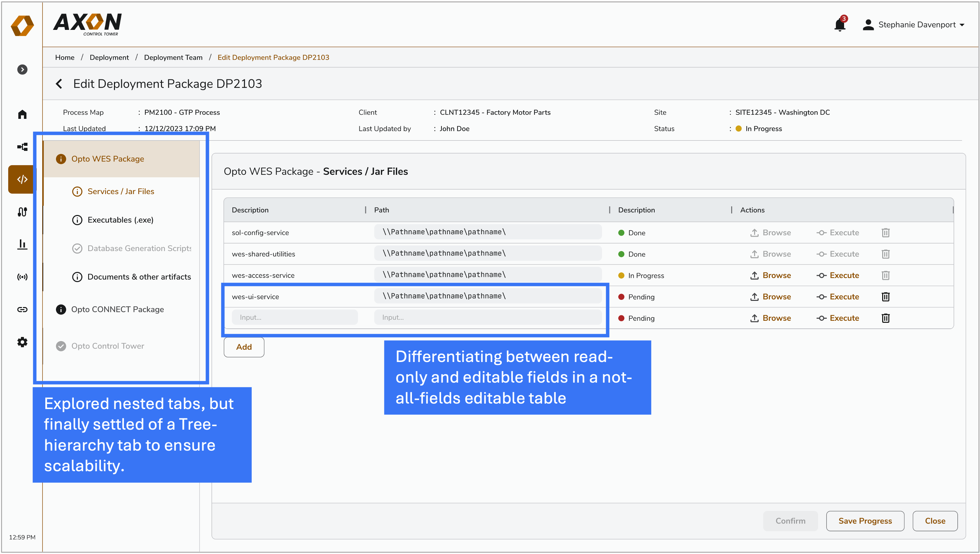980x554 pixels.
Task: Click the Actions column header
Action: tap(752, 210)
